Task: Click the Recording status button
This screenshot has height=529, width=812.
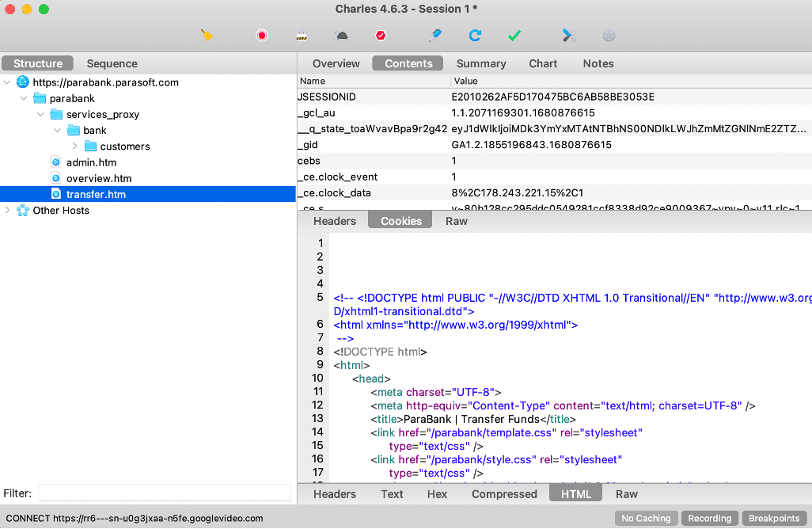Action: [x=709, y=518]
